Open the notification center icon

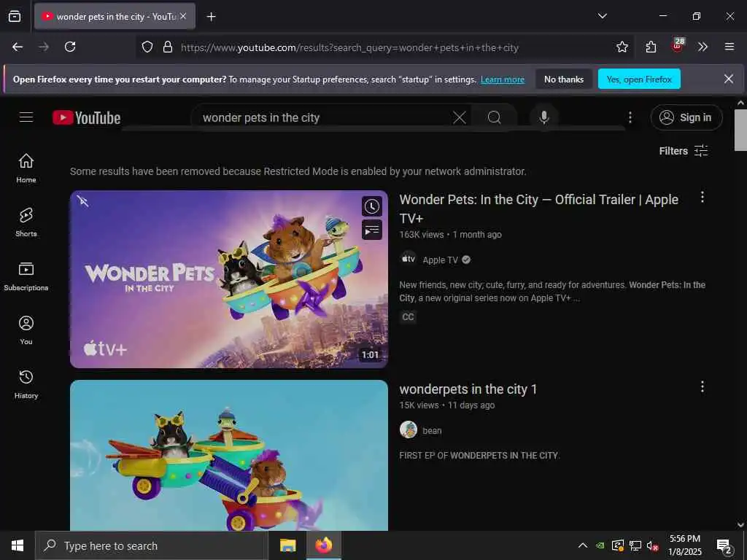coord(724,547)
